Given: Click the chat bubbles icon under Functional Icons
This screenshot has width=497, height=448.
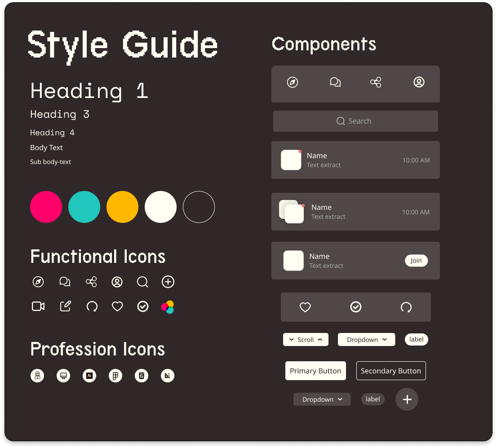Looking at the screenshot, I should [x=65, y=282].
